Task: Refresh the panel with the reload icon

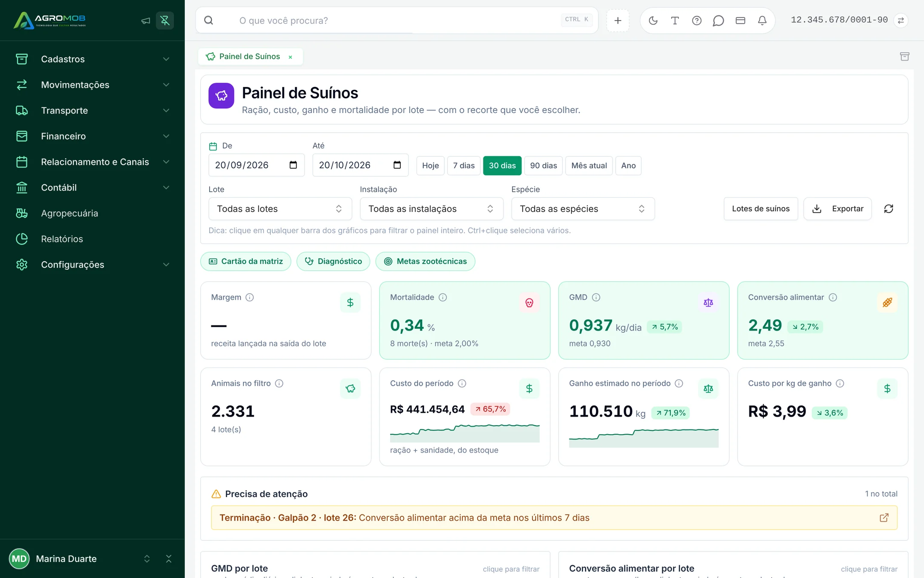Action: pyautogui.click(x=889, y=209)
